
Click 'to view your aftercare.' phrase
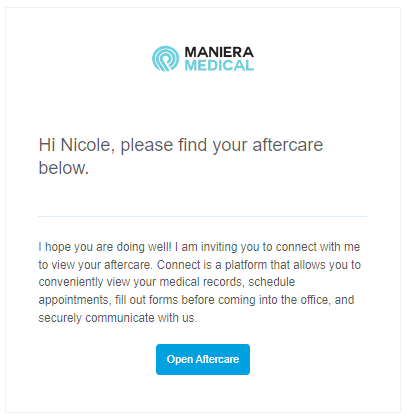[96, 265]
